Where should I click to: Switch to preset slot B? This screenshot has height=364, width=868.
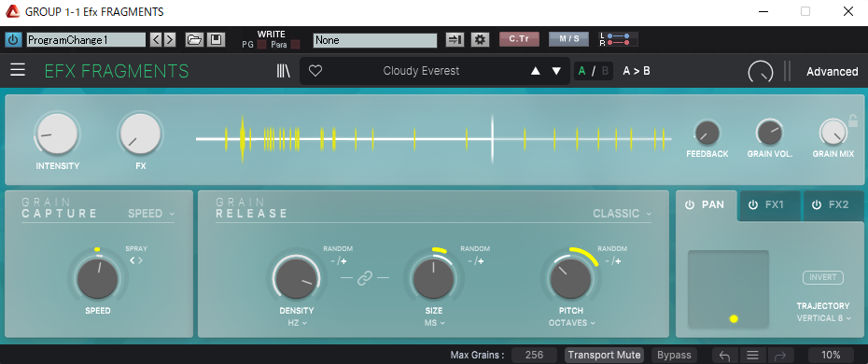[x=605, y=71]
